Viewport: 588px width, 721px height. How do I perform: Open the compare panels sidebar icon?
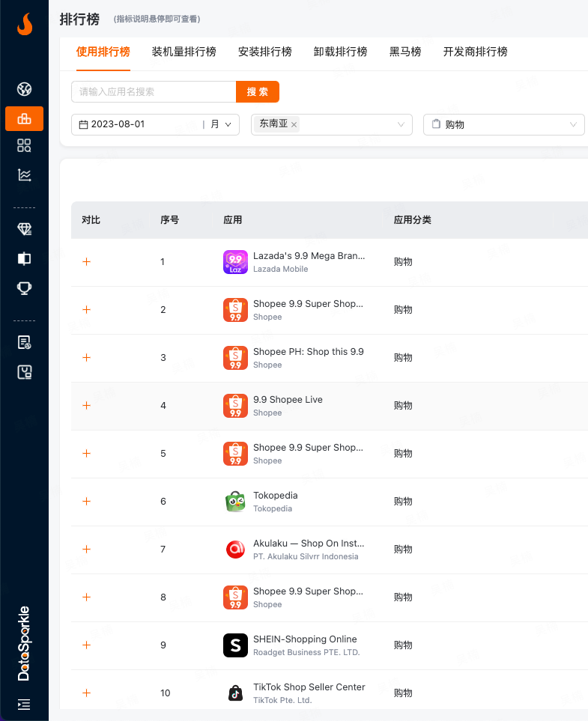coord(25,258)
